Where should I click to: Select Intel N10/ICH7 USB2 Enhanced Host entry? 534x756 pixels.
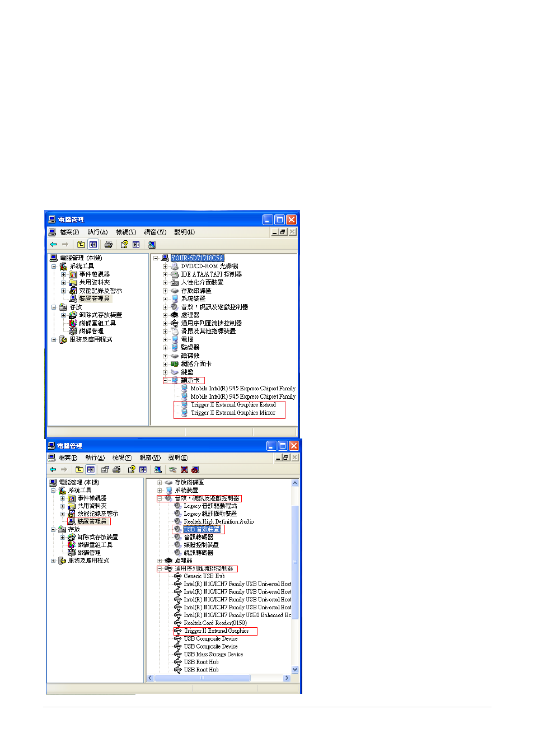click(x=237, y=615)
